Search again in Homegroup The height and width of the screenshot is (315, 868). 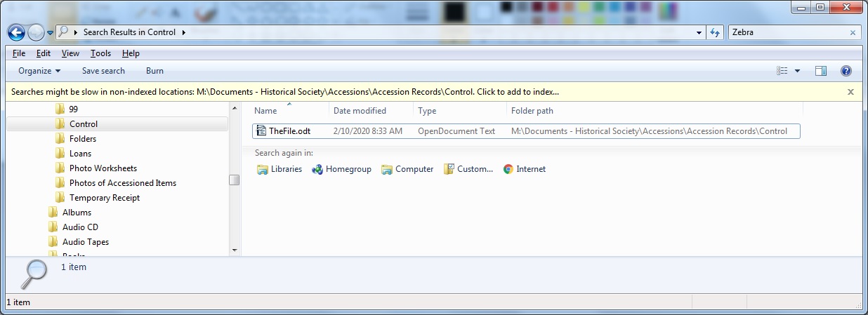click(341, 169)
